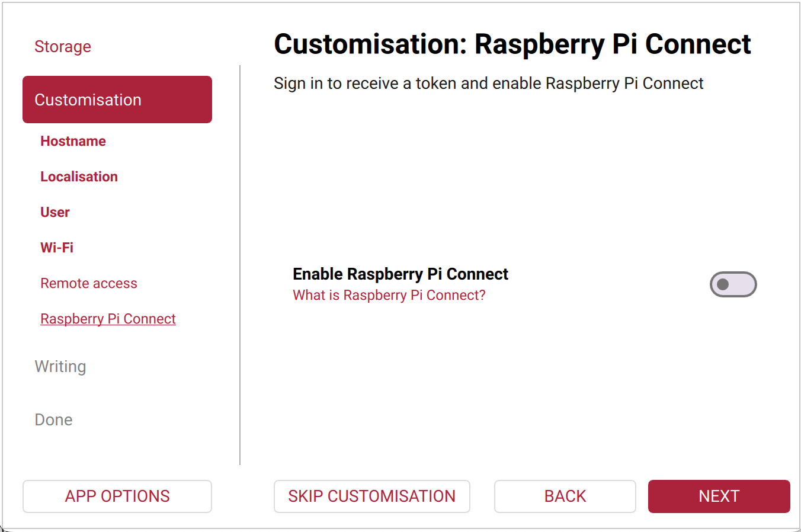Go to the Hostname customisation page
The height and width of the screenshot is (532, 801).
(73, 141)
